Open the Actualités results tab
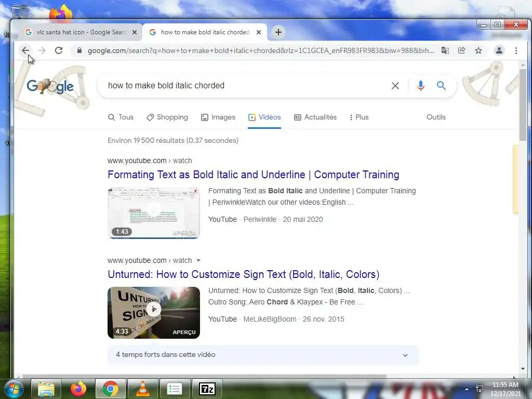 (315, 117)
